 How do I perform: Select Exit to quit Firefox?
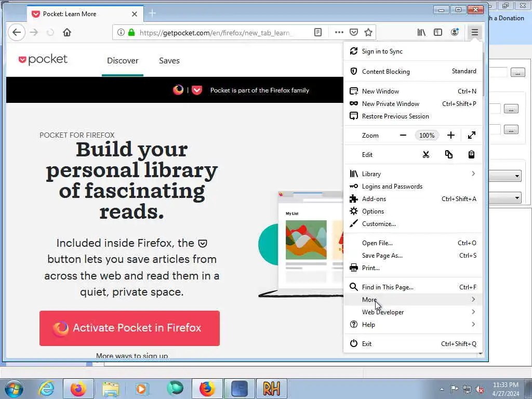tap(413, 344)
